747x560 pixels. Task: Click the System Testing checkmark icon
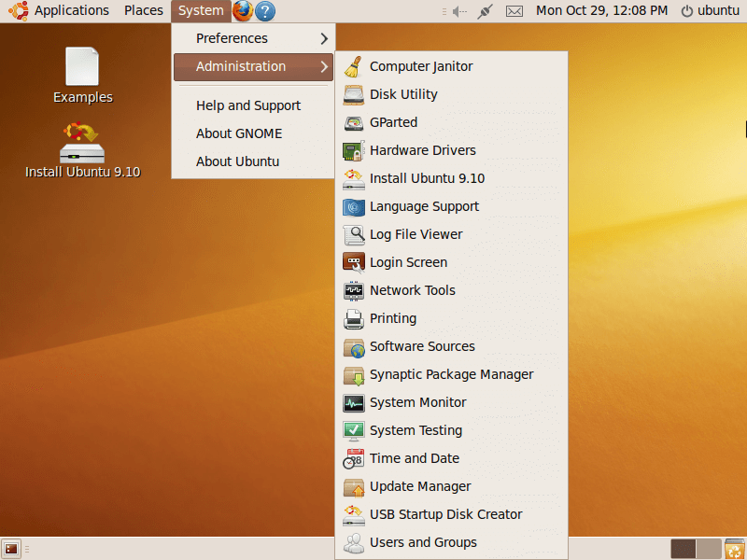(x=354, y=430)
